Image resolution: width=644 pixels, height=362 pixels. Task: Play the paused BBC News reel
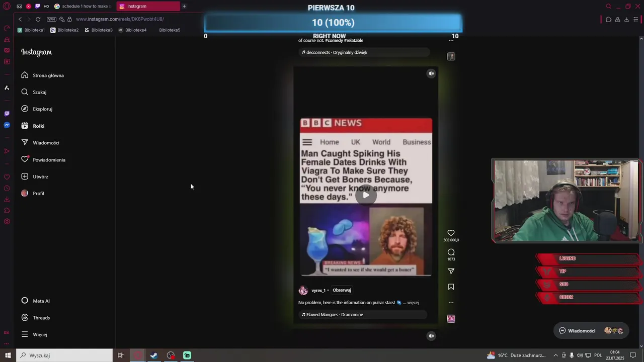(x=366, y=195)
